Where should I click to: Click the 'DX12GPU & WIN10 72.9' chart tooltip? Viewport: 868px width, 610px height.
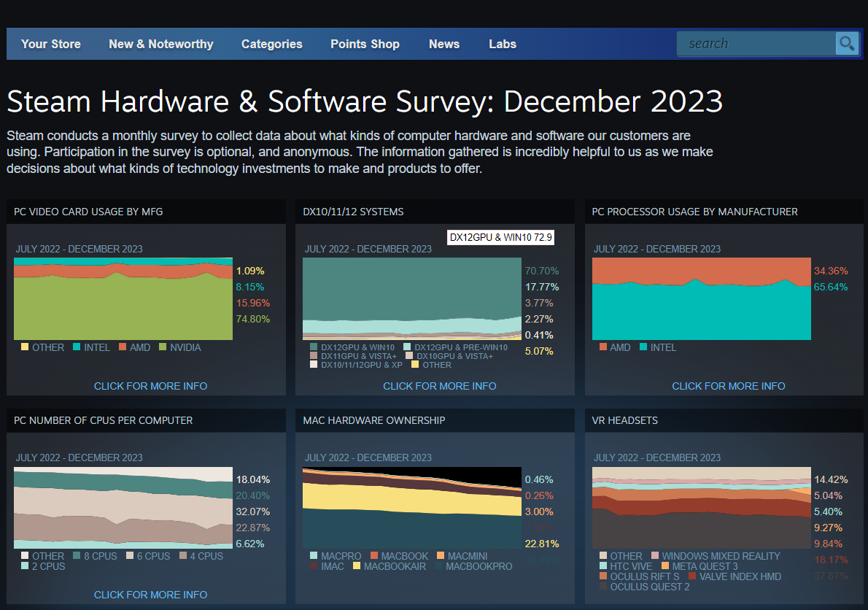pos(500,237)
